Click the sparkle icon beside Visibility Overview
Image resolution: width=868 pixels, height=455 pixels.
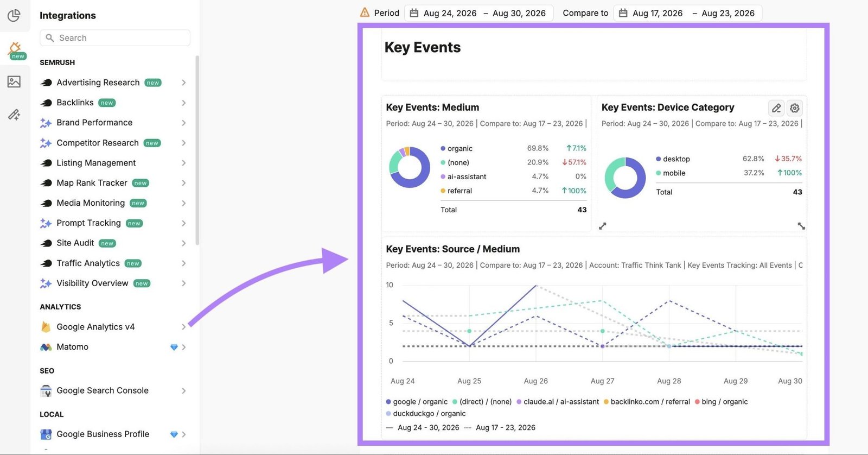click(46, 283)
